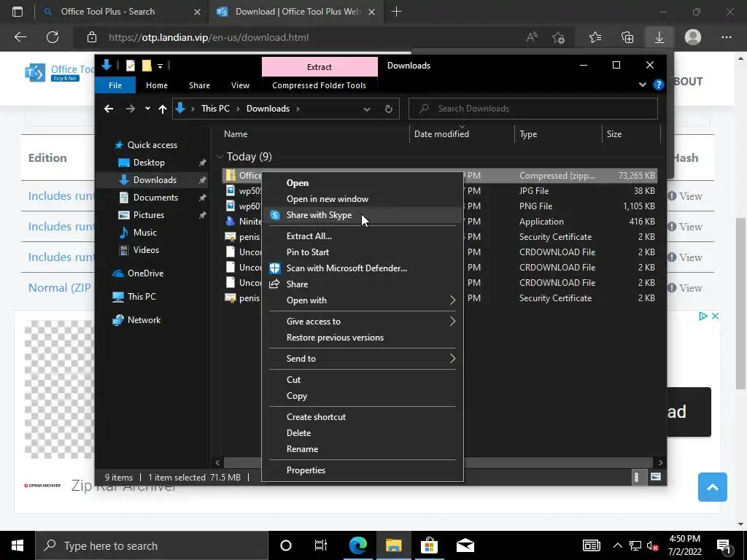
Task: Click New folder quick access toolbar icon
Action: (x=147, y=66)
